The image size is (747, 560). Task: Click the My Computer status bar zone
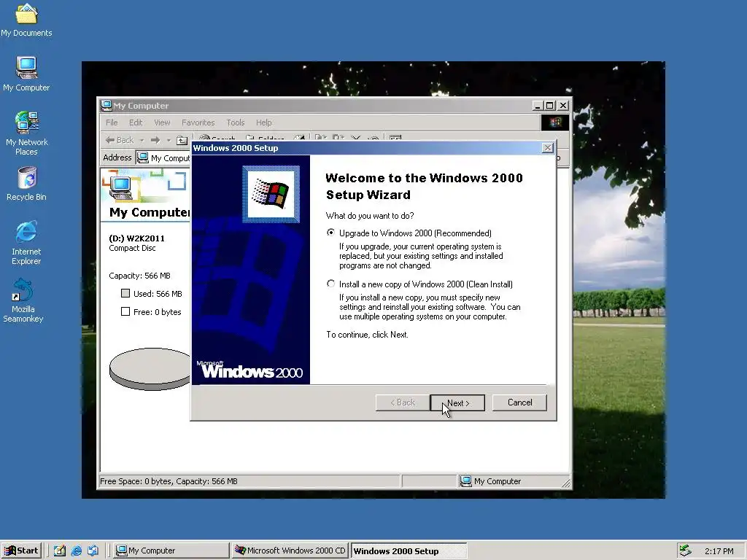(513, 481)
